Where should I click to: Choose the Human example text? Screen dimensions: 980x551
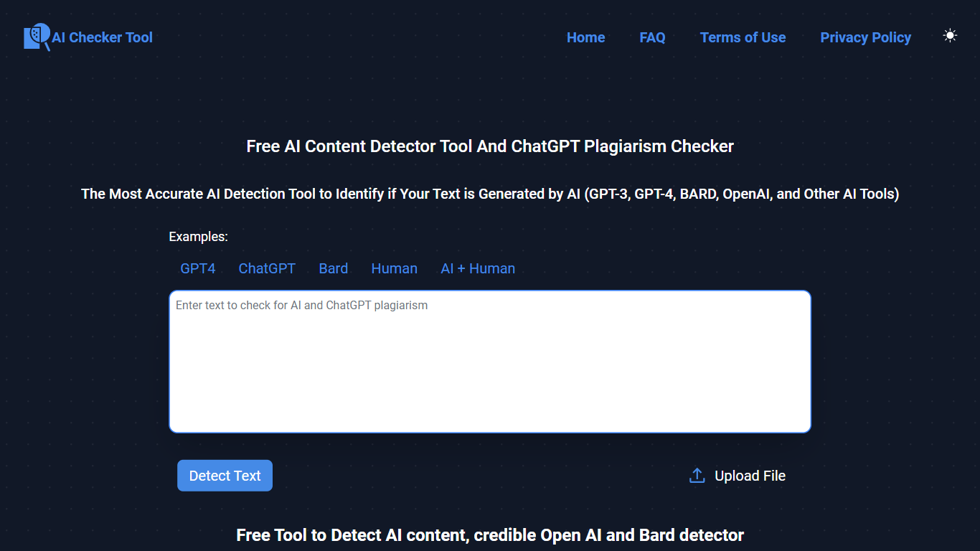point(394,268)
